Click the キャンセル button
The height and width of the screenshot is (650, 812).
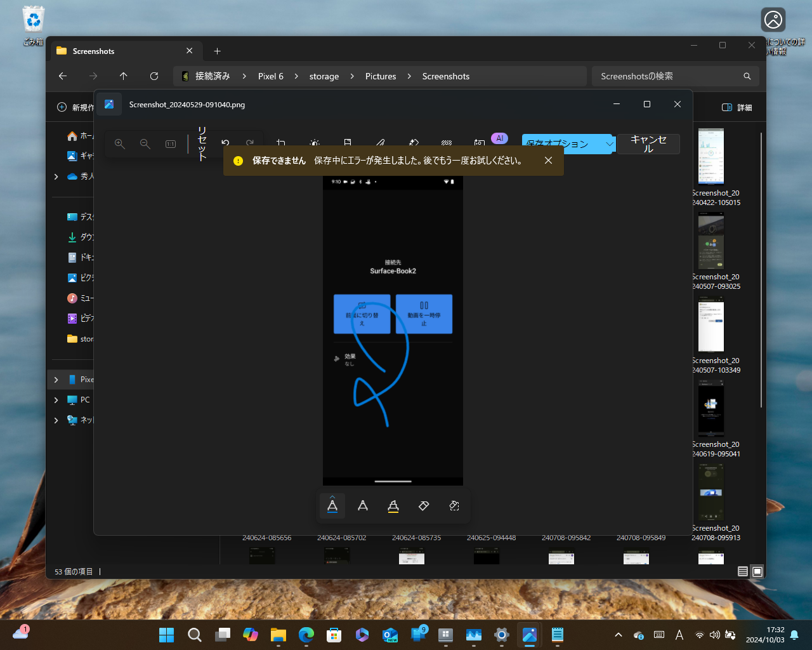[x=648, y=144]
